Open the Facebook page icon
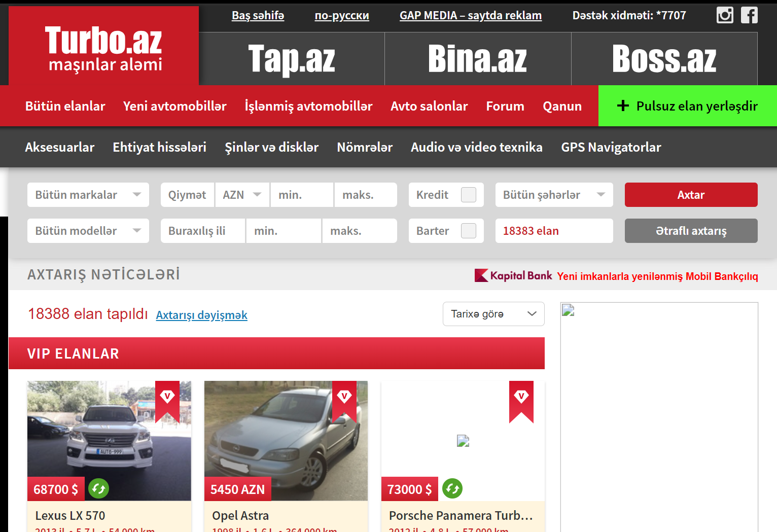This screenshot has width=777, height=532. (749, 15)
